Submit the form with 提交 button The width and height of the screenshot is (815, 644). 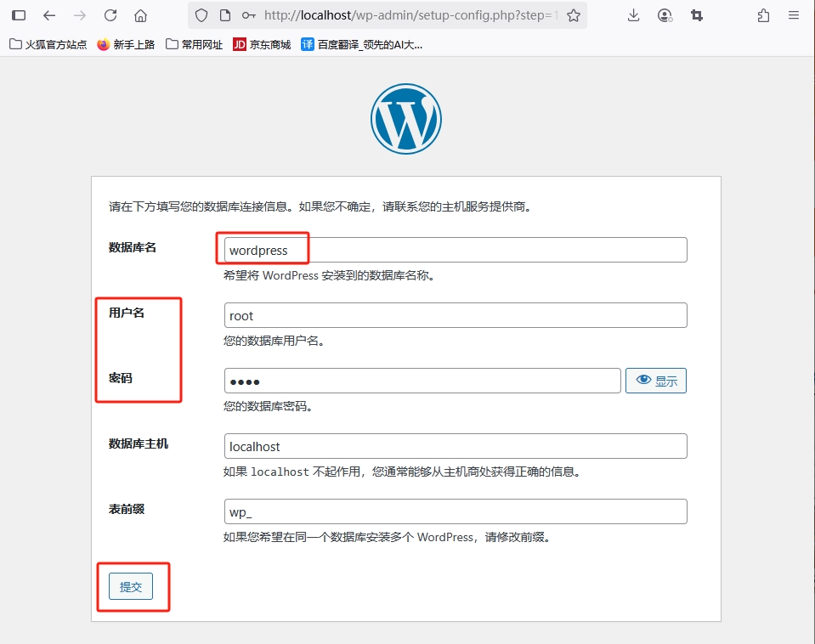point(131,586)
